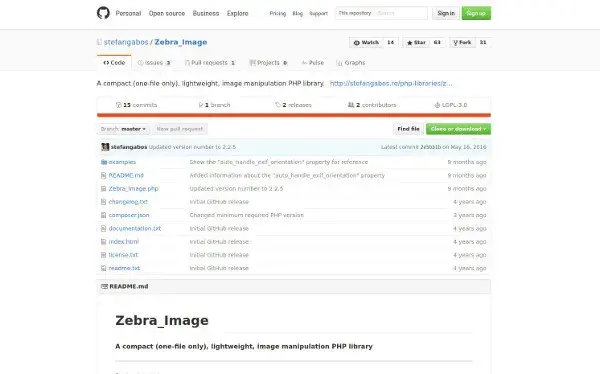Screen dimensions: 600x374
Task: Select the changelog.txt file icon
Action: pos(103,202)
